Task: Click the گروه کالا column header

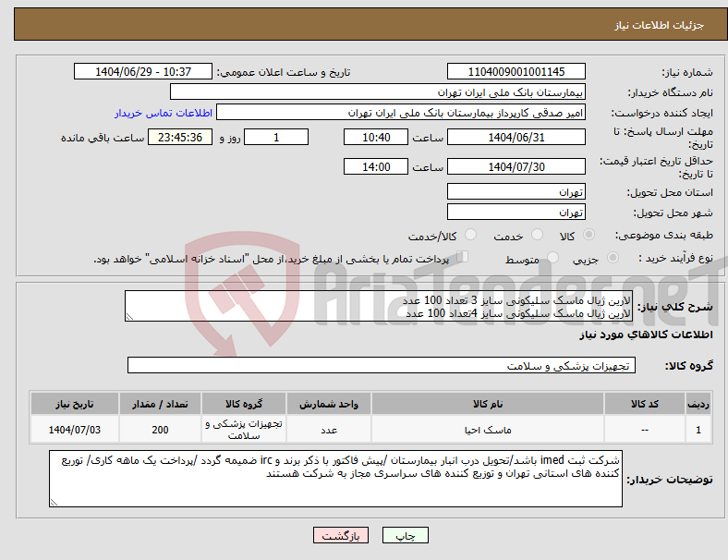Action: click(x=244, y=404)
